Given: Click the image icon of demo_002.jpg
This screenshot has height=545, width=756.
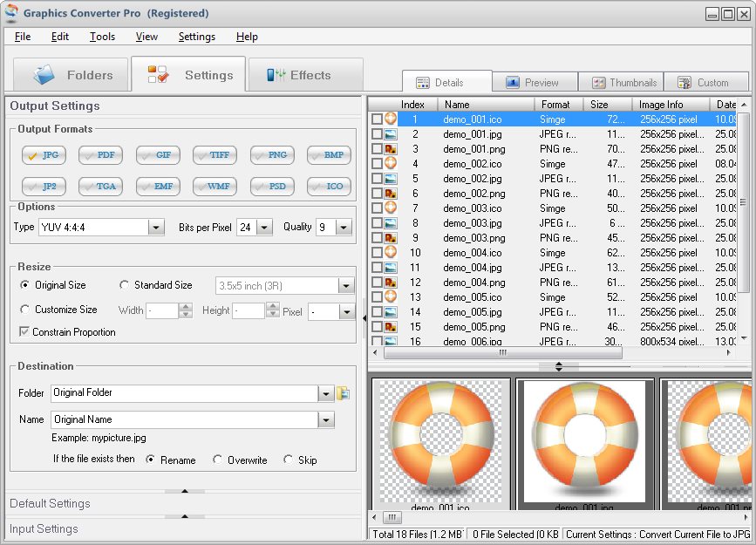Looking at the screenshot, I should 391,179.
